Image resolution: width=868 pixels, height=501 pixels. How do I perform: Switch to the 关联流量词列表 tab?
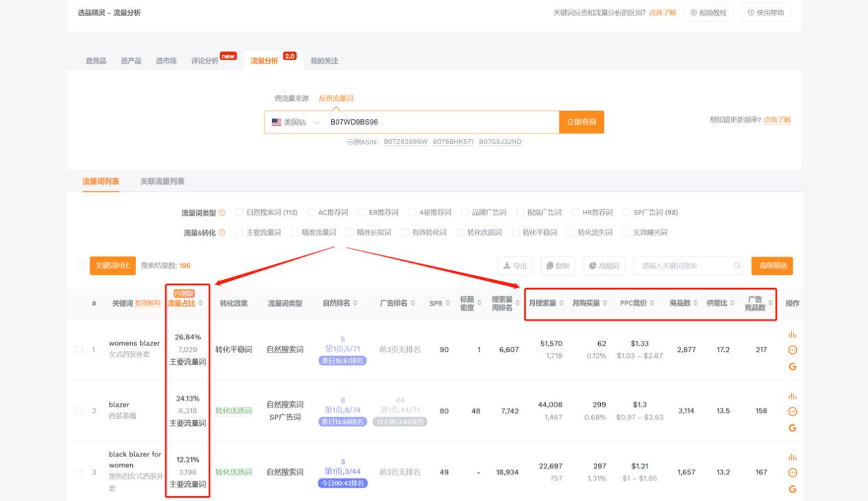pos(162,181)
